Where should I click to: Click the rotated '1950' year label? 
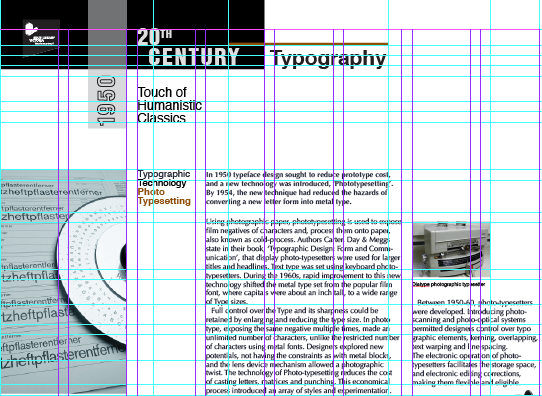pyautogui.click(x=106, y=101)
